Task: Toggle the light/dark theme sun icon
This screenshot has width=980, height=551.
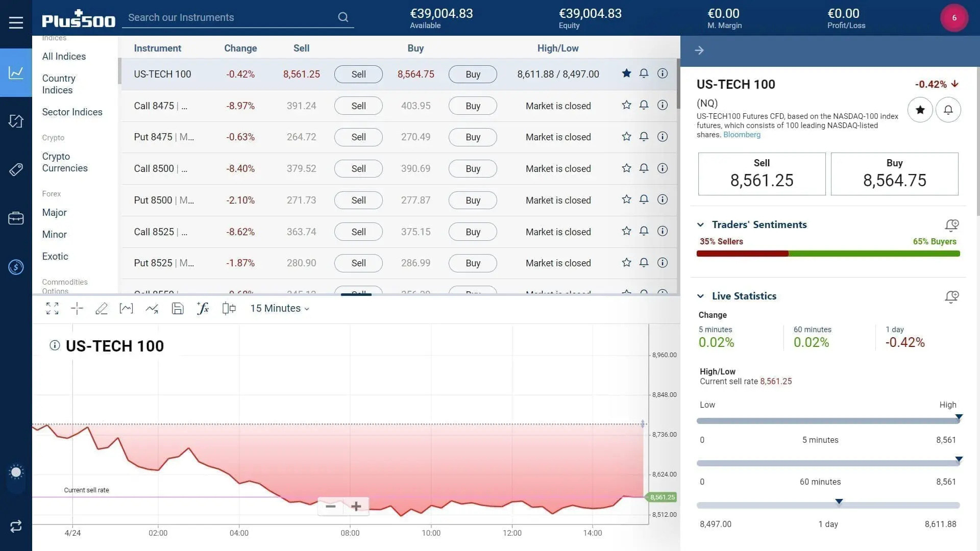Action: tap(16, 472)
